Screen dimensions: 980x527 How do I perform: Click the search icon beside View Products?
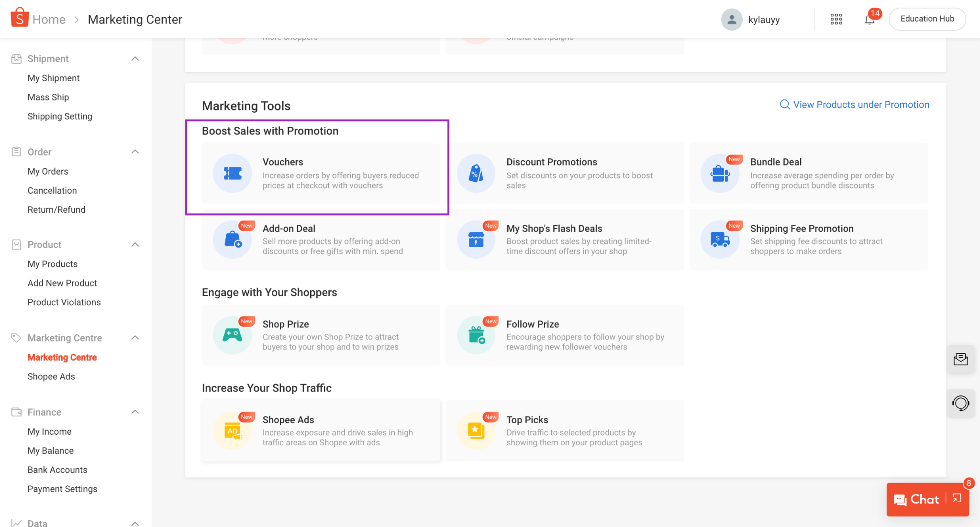[x=785, y=104]
